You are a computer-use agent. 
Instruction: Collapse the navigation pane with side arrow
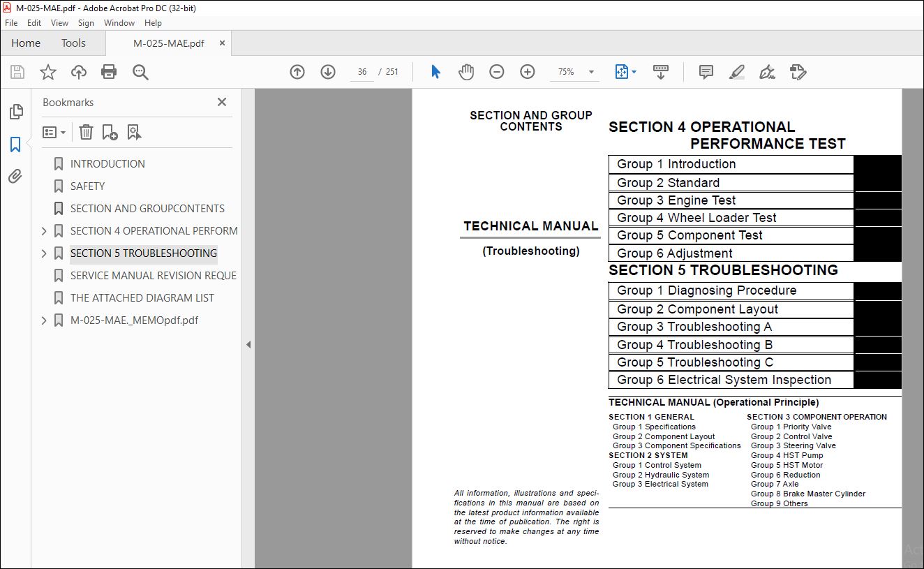[x=248, y=344]
